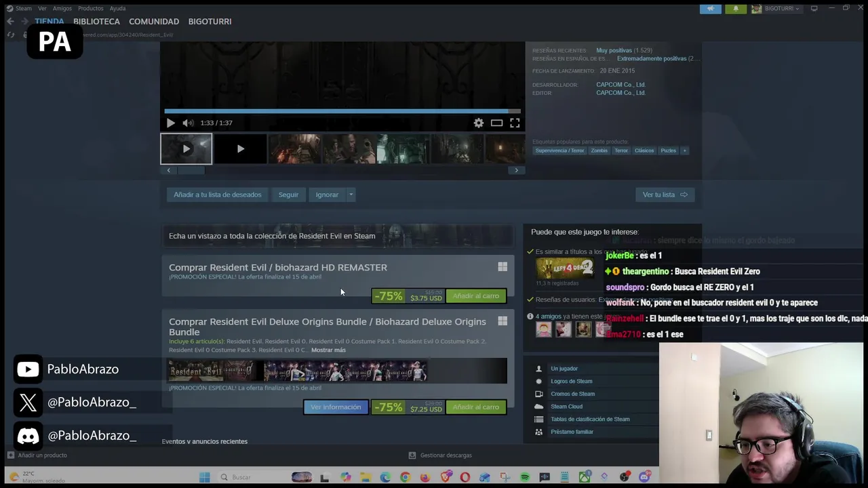Open the Amigos menu
Image resolution: width=868 pixels, height=488 pixels.
click(x=62, y=8)
